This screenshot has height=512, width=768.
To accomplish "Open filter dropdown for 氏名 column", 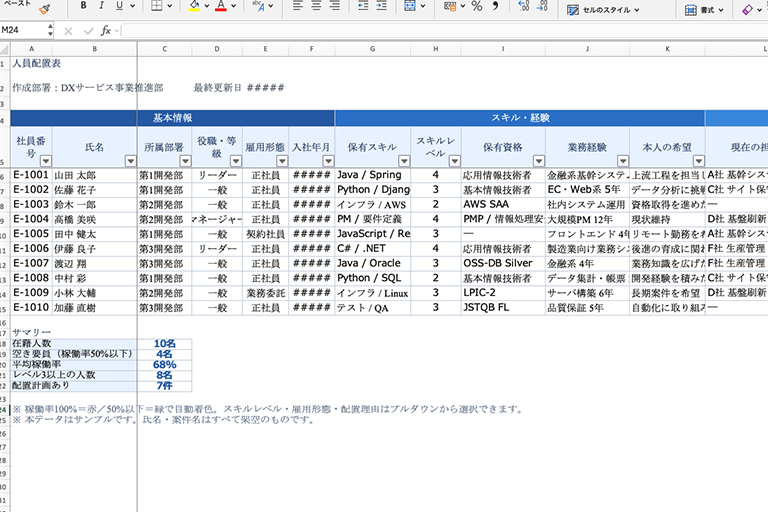I will pos(130,161).
